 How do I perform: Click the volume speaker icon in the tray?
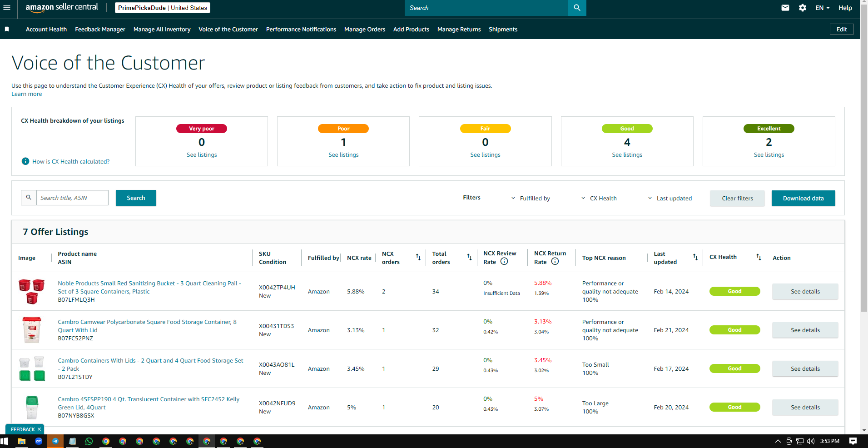point(811,441)
